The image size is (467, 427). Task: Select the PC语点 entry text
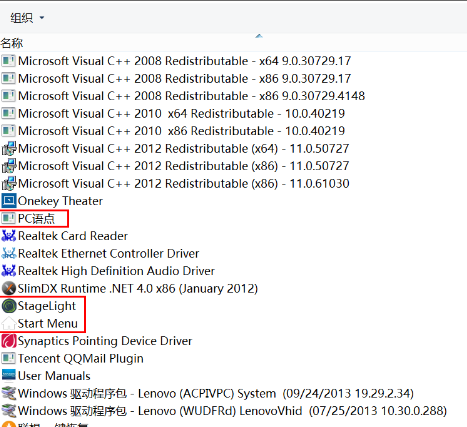coord(36,219)
